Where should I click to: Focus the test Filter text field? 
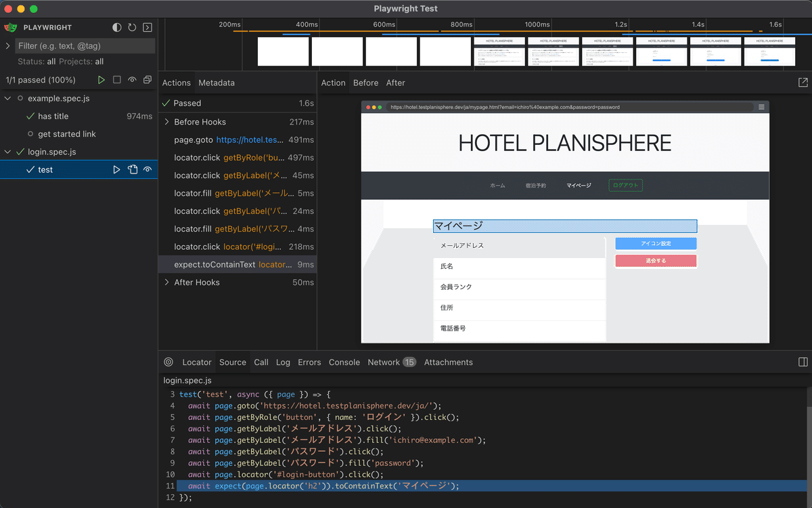85,46
